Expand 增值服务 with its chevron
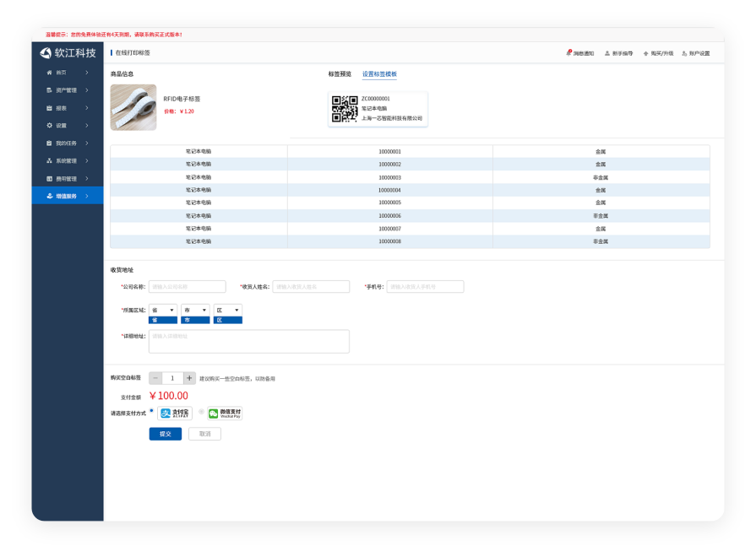 point(87,196)
